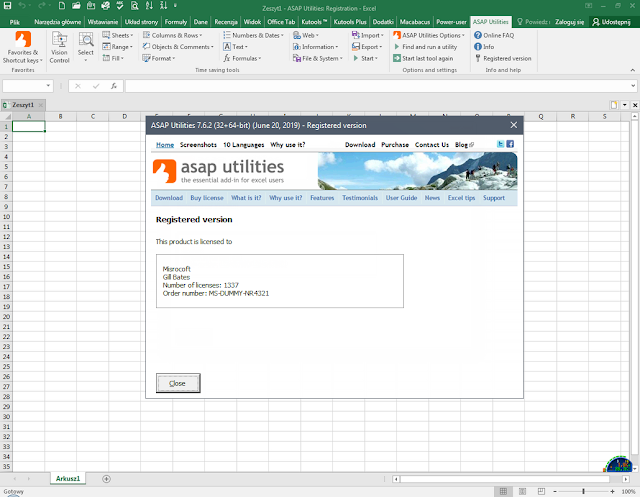The height and width of the screenshot is (497, 640).
Task: Switch to the Kutools Plus ribbon tab
Action: click(350, 22)
